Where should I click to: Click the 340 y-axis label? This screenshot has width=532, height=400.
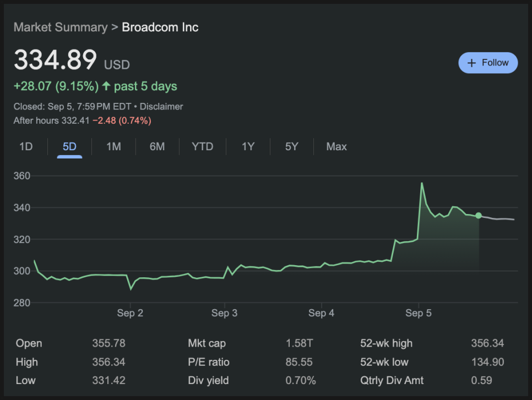tap(21, 207)
